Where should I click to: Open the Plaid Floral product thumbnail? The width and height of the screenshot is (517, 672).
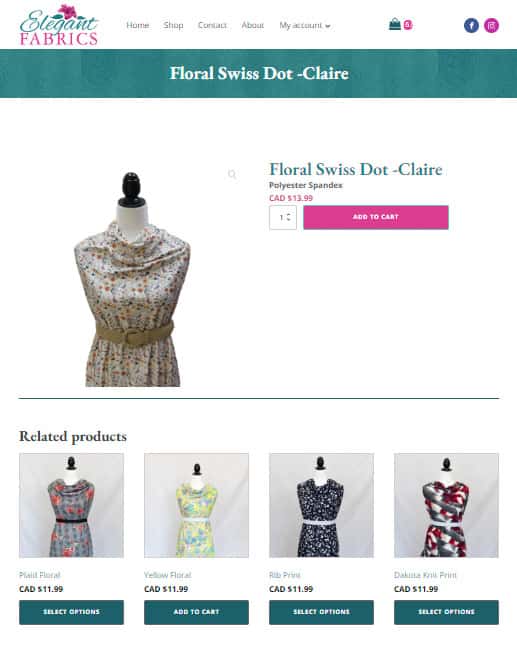(71, 505)
